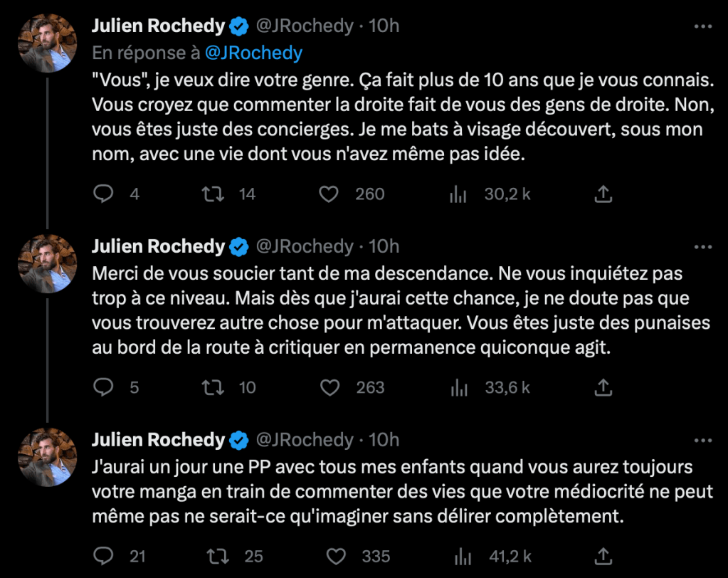This screenshot has width=728, height=578.
Task: Open more options on the third tweet
Action: [x=702, y=440]
